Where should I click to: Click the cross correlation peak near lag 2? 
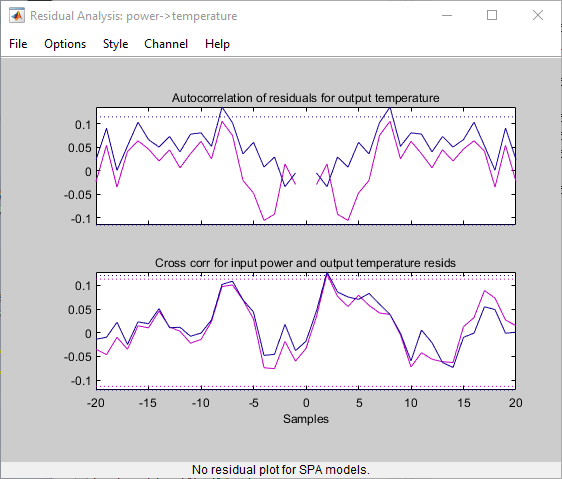pos(327,275)
